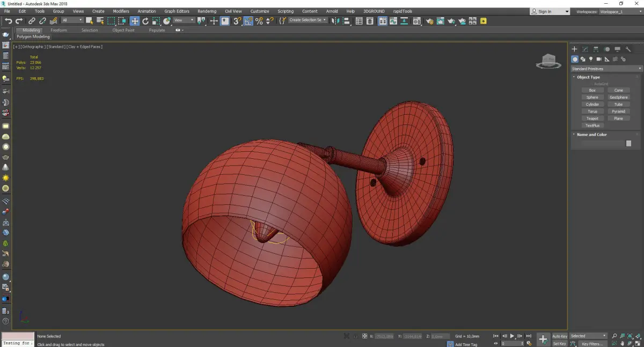The width and height of the screenshot is (644, 347).
Task: Switch to the Freeform ribbon tab
Action: (58, 30)
